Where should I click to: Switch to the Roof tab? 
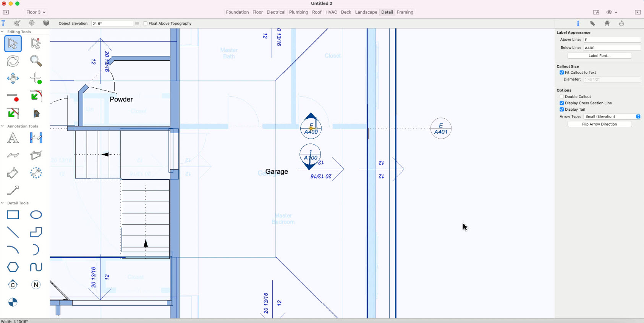pyautogui.click(x=317, y=12)
